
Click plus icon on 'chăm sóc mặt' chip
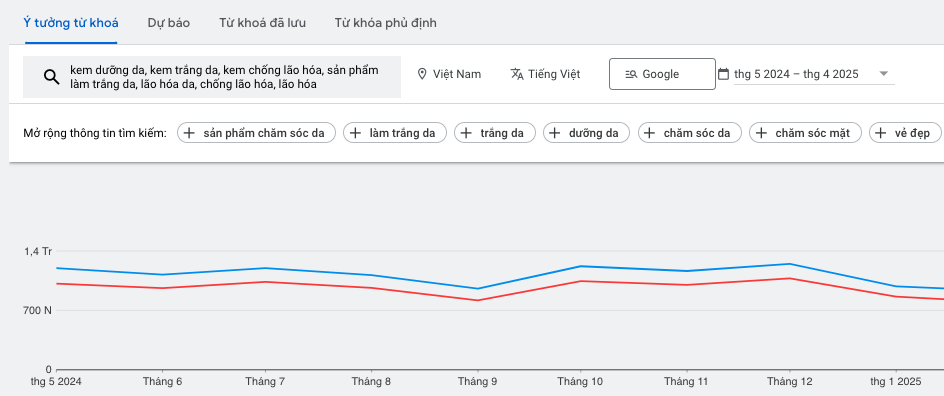pos(761,133)
